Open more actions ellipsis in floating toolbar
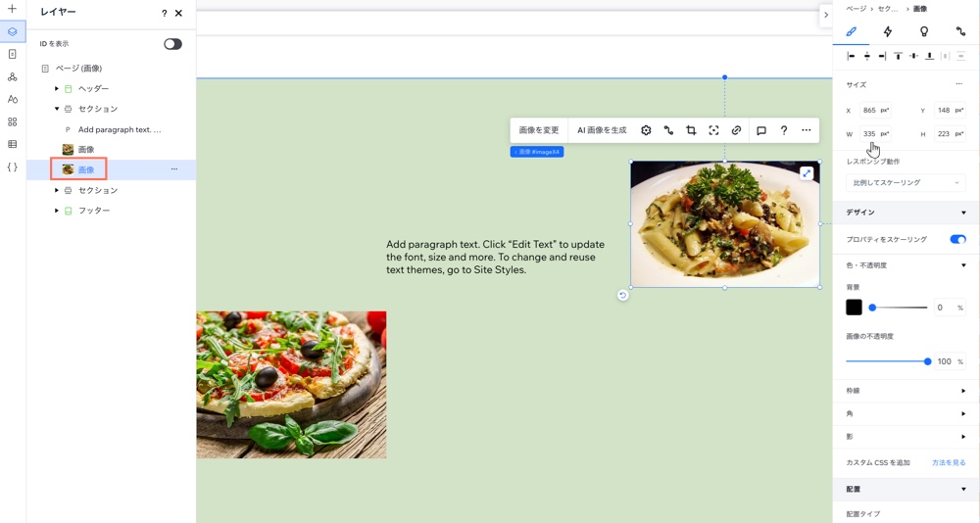Screen dimensions: 980x523 pos(807,130)
